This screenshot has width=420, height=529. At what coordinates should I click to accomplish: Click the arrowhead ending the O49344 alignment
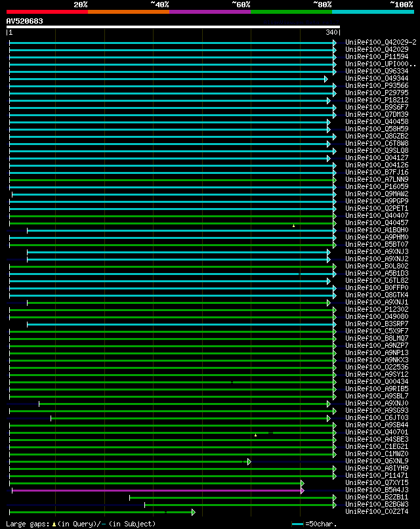tap(326, 79)
